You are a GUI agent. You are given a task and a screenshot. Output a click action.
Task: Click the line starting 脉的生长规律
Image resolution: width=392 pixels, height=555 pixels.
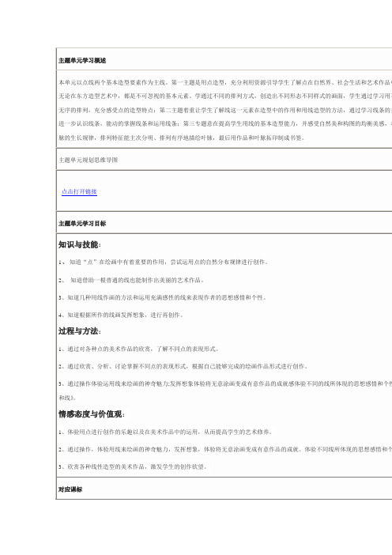pyautogui.click(x=182, y=138)
